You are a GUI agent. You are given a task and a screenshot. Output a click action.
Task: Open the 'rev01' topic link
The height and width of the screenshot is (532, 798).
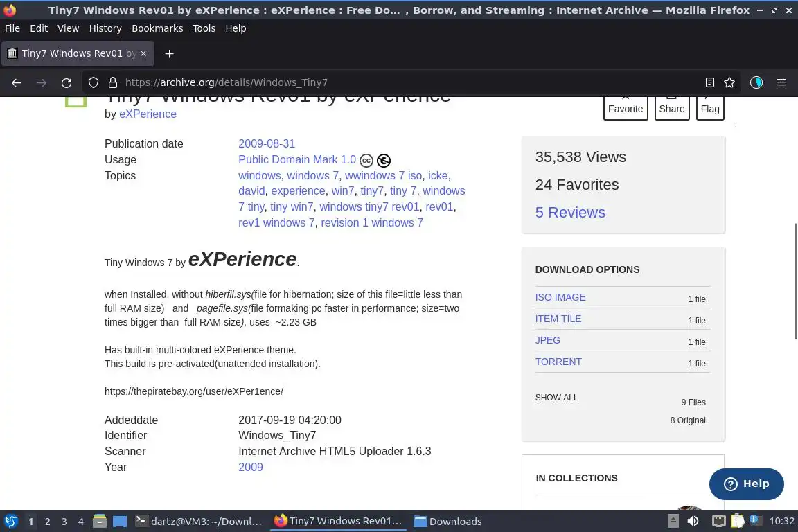[439, 206]
